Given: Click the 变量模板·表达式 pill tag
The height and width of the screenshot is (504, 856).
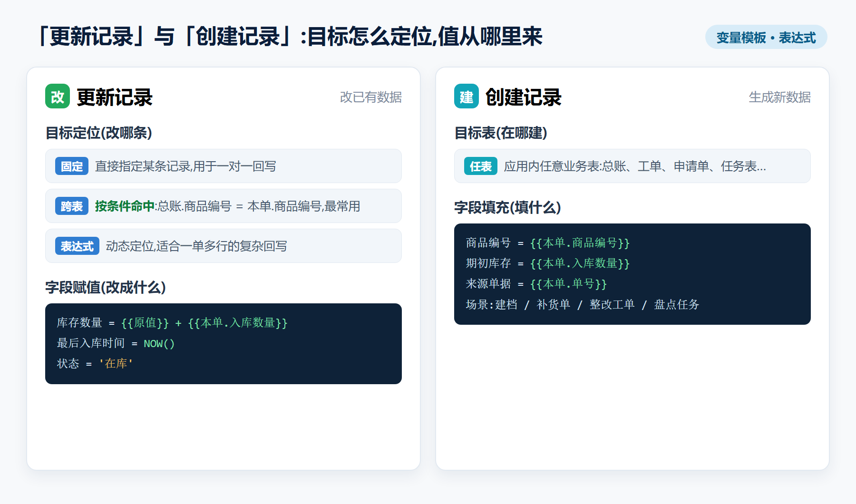Looking at the screenshot, I should pyautogui.click(x=766, y=37).
